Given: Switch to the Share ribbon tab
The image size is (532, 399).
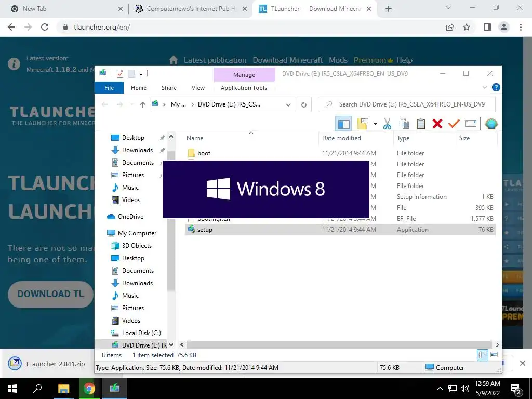Looking at the screenshot, I should tap(169, 88).
